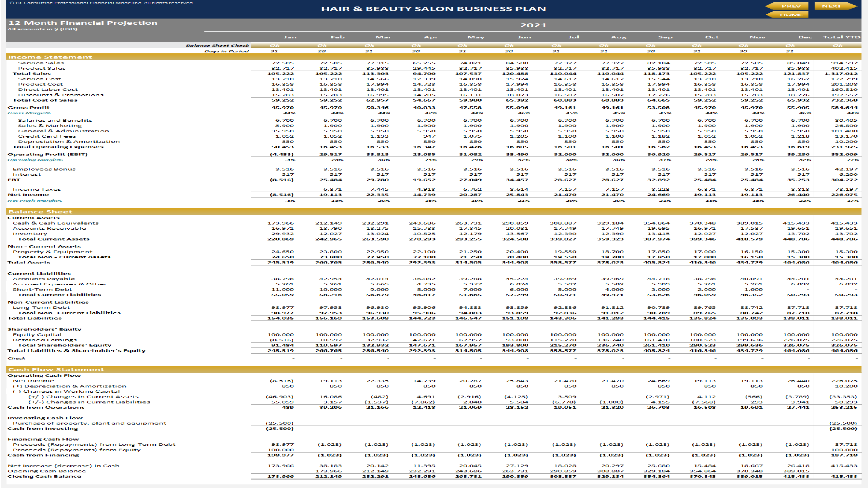Click the Jul column header
Screen dimensions: 868x488
[x=573, y=37]
